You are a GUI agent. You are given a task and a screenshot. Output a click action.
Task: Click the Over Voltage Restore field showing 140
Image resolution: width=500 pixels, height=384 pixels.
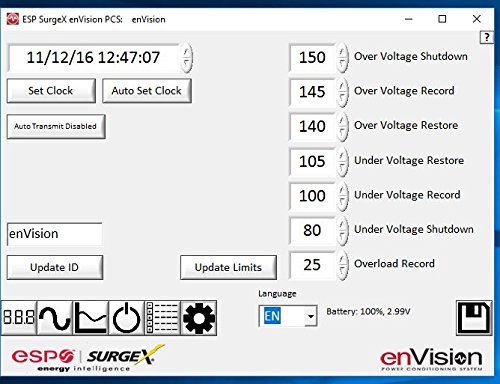312,126
